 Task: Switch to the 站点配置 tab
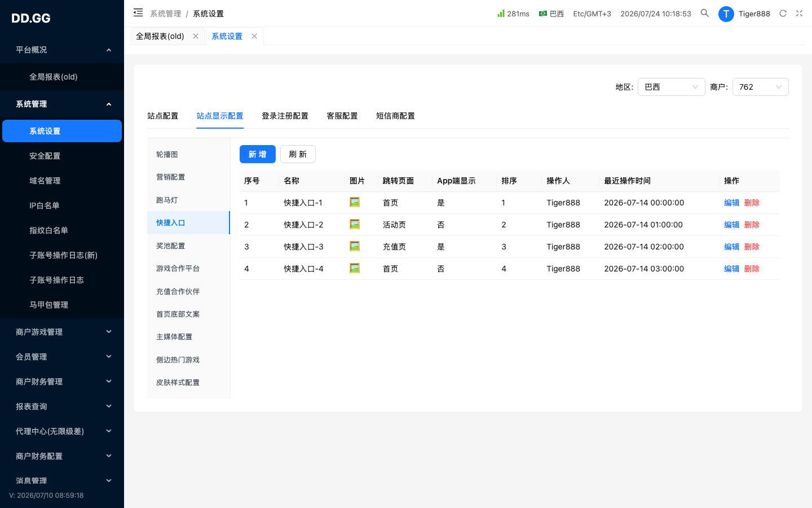[162, 116]
